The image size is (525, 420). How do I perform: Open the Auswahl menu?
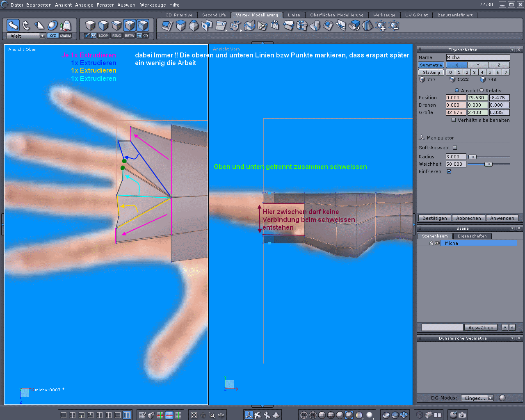pyautogui.click(x=127, y=5)
